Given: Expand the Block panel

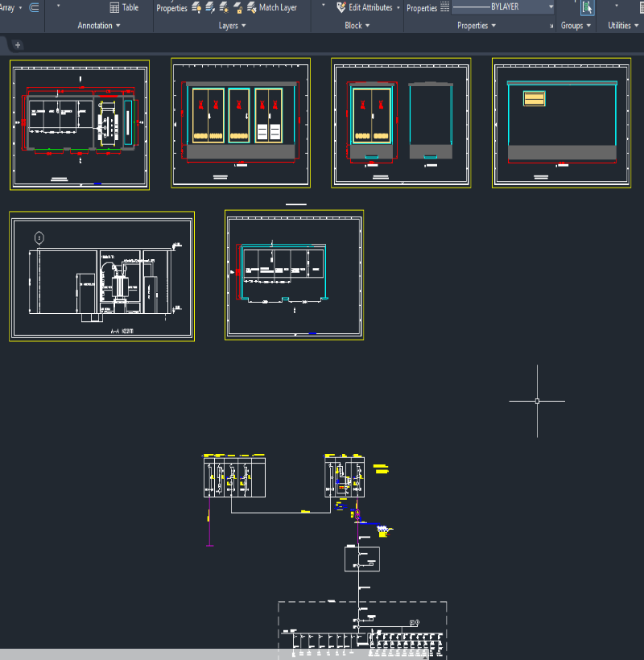Looking at the screenshot, I should (x=357, y=26).
